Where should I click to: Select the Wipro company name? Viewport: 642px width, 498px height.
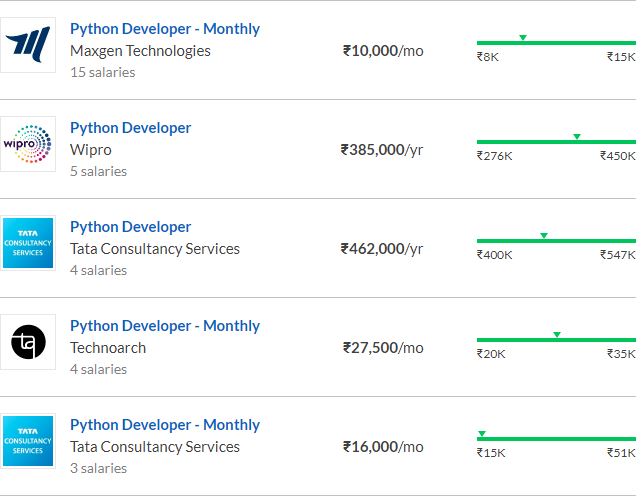[x=90, y=150]
